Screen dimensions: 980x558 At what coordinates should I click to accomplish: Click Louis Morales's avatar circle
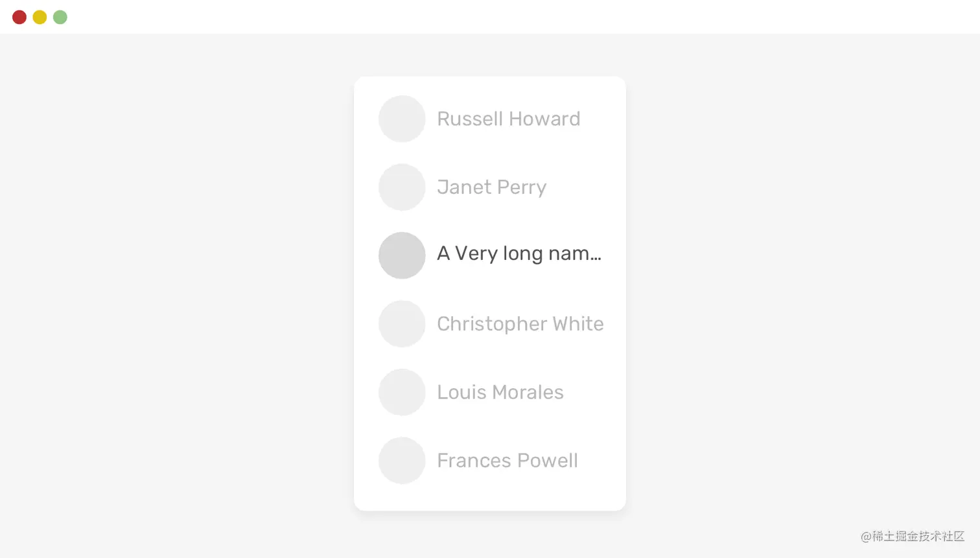pyautogui.click(x=402, y=392)
